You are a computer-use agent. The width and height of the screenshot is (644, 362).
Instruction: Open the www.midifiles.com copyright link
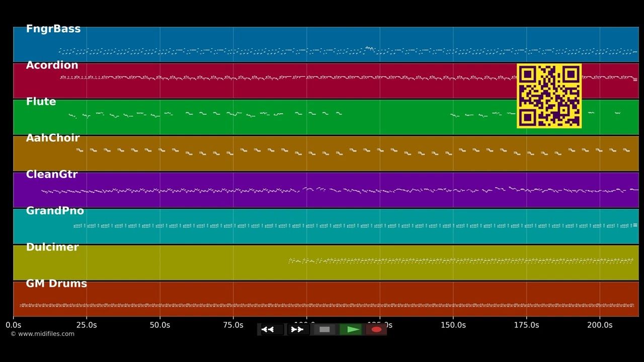42,334
